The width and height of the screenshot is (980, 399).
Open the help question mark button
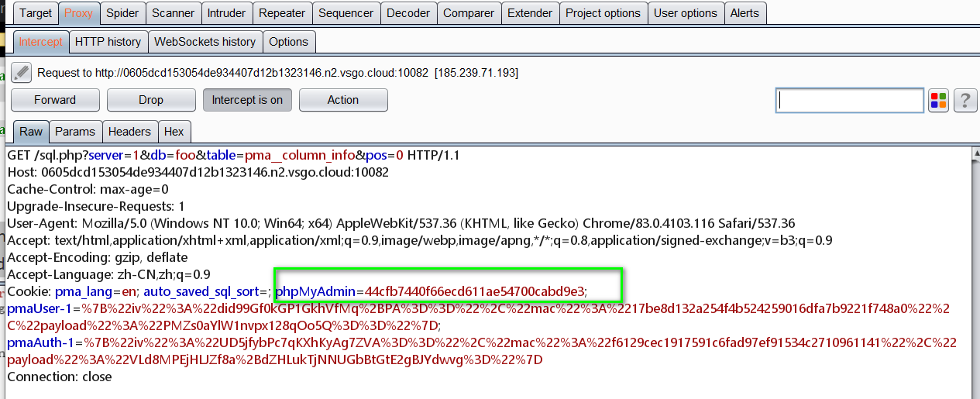pyautogui.click(x=965, y=100)
